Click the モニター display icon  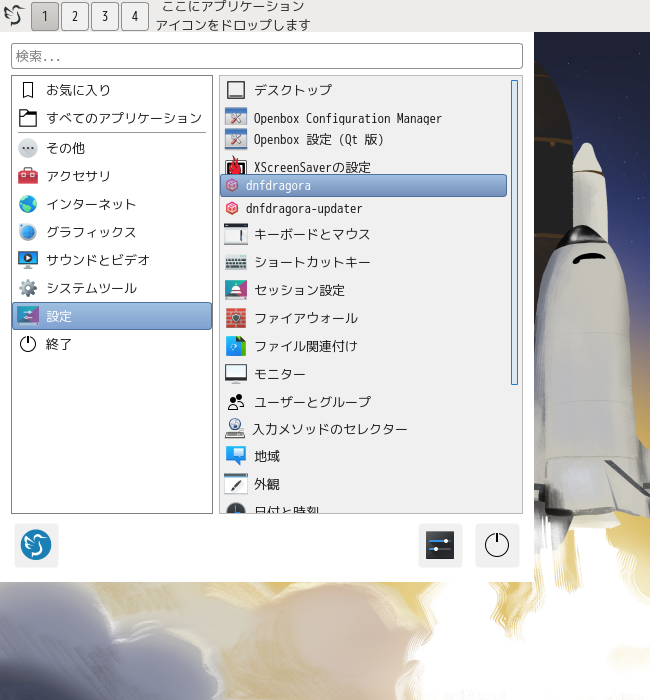tap(236, 374)
